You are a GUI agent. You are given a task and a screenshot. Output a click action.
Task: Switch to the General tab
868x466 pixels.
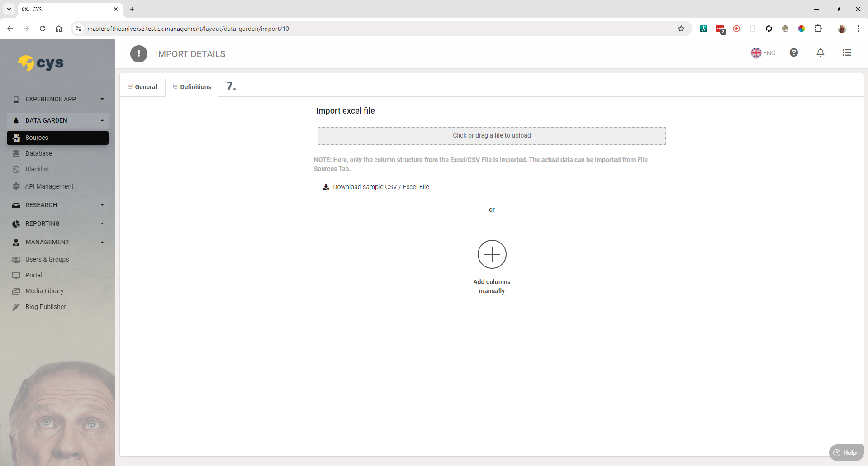coord(142,87)
